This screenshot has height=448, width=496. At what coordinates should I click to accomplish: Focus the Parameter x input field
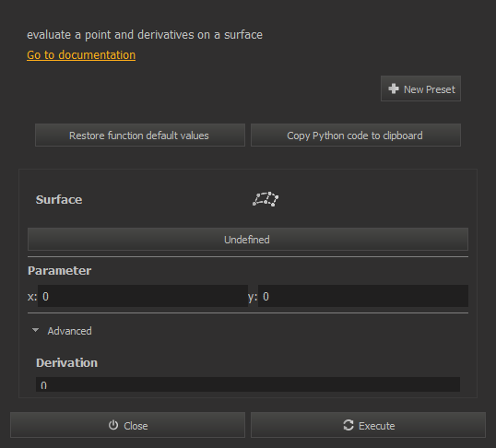coord(143,296)
